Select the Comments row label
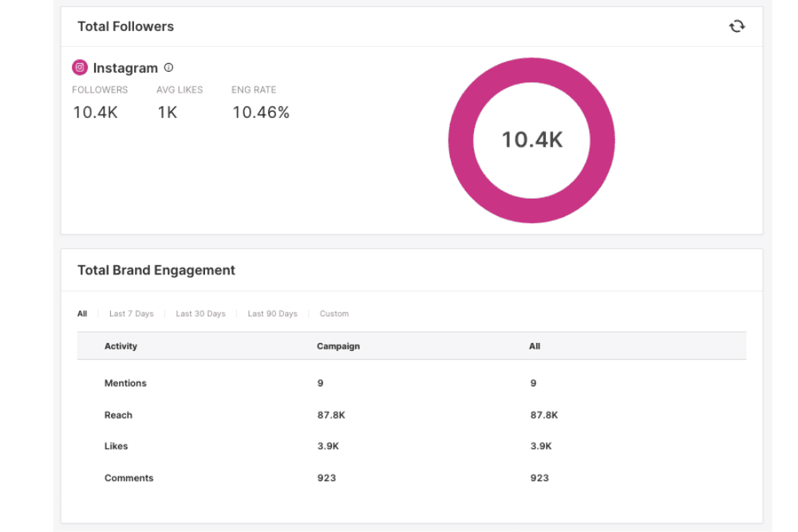This screenshot has height=532, width=798. tap(128, 478)
